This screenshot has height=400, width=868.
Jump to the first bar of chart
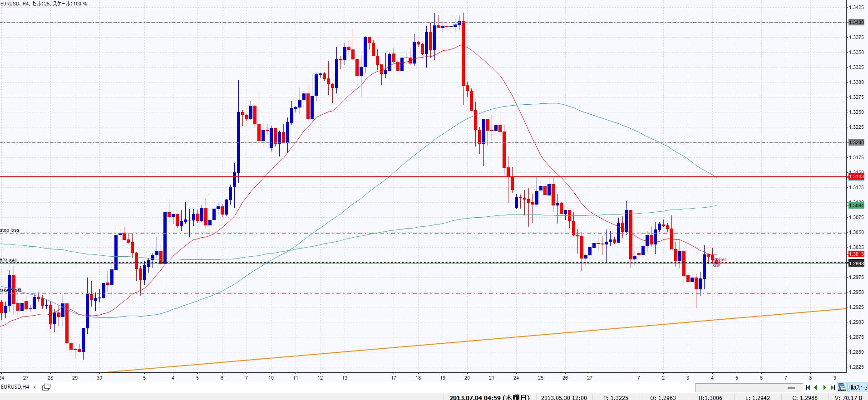808,387
